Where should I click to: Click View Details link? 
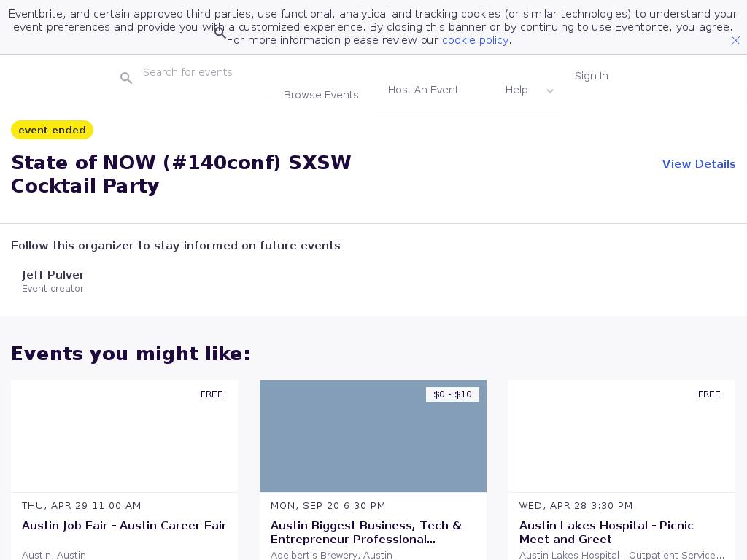coord(698,164)
